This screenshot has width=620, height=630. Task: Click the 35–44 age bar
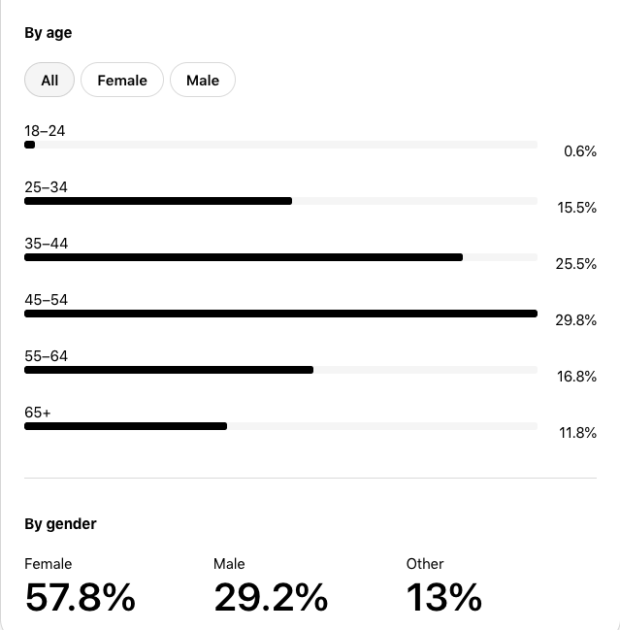[x=243, y=257]
